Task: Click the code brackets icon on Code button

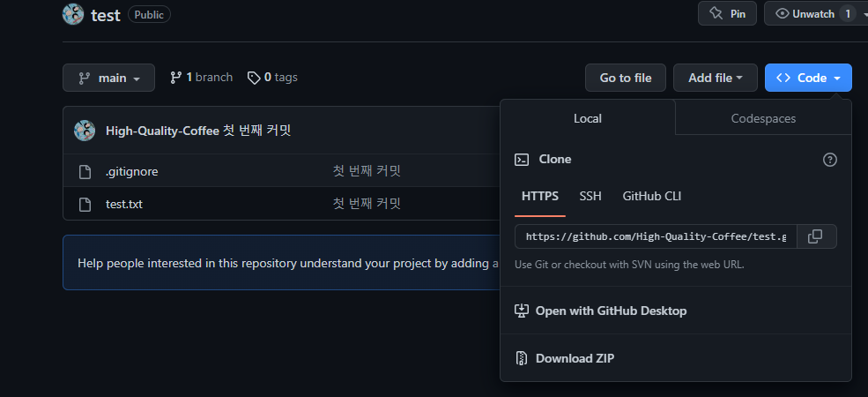Action: (x=783, y=79)
